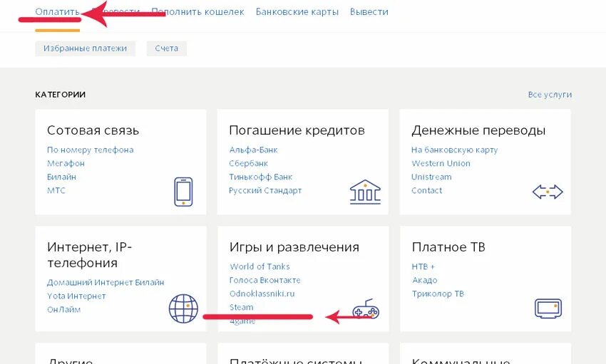Select the Steam link
This screenshot has width=606, height=364.
[x=242, y=307]
